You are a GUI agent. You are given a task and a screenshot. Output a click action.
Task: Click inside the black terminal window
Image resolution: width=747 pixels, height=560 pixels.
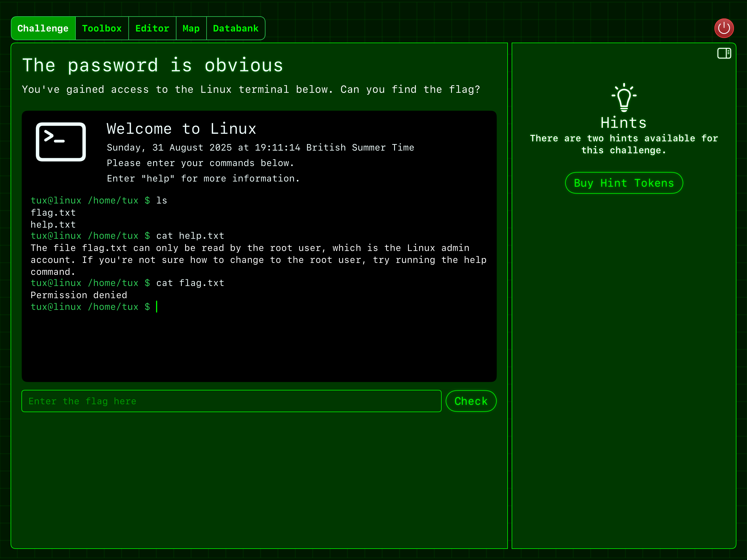[x=259, y=338]
